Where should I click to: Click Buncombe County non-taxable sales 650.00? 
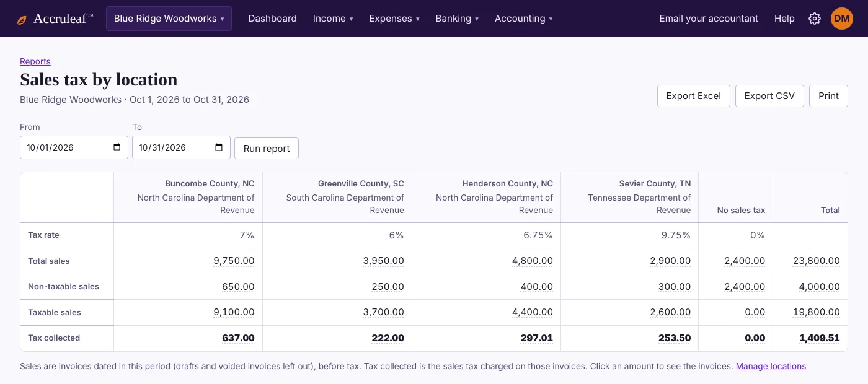tap(238, 287)
